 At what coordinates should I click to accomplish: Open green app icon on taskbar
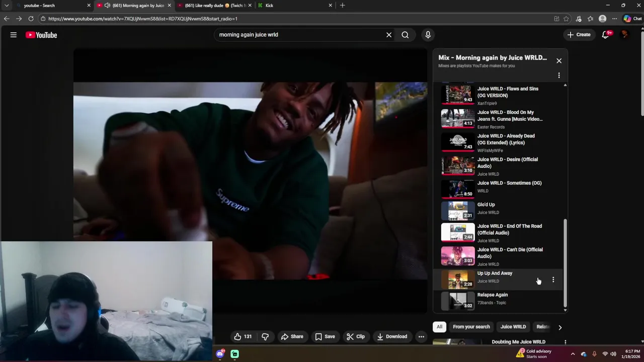tap(235, 354)
